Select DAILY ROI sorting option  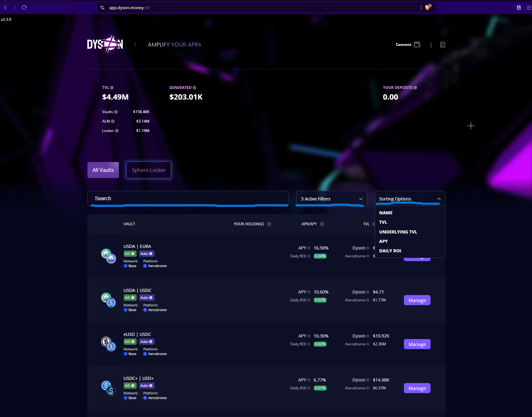click(390, 251)
